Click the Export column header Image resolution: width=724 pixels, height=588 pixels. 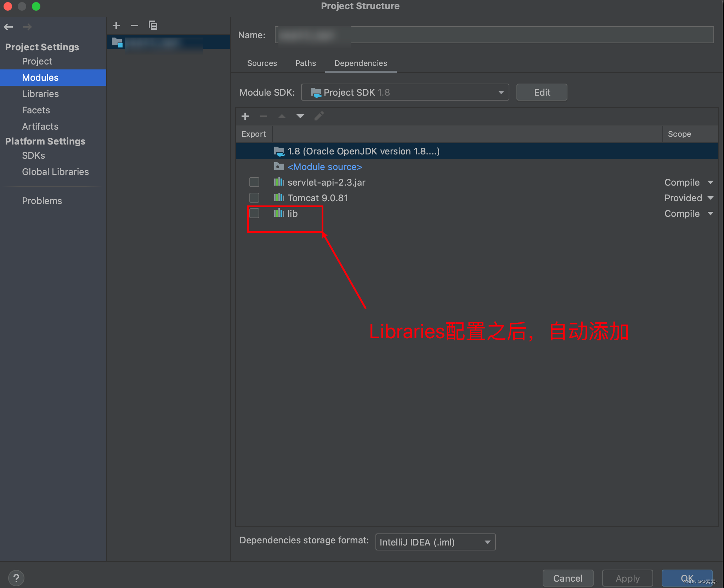coord(254,134)
